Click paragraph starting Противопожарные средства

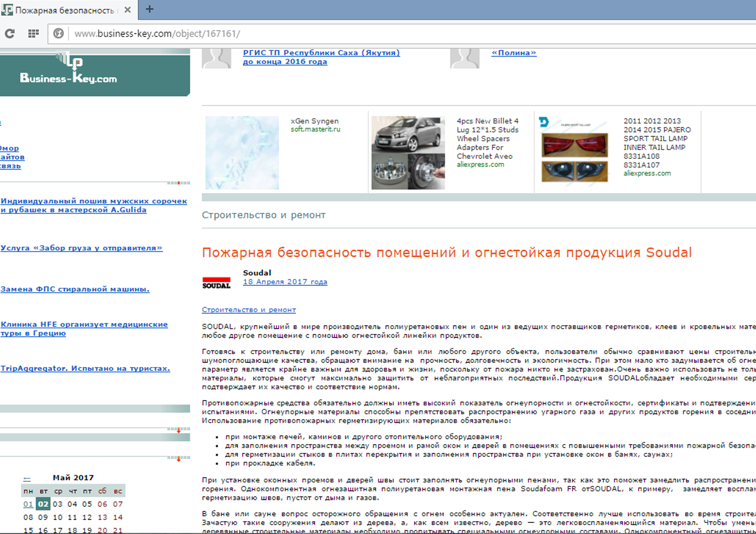click(479, 412)
